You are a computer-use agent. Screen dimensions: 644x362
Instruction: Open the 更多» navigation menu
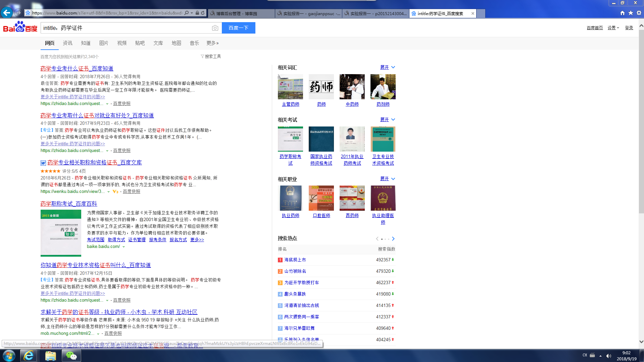213,43
